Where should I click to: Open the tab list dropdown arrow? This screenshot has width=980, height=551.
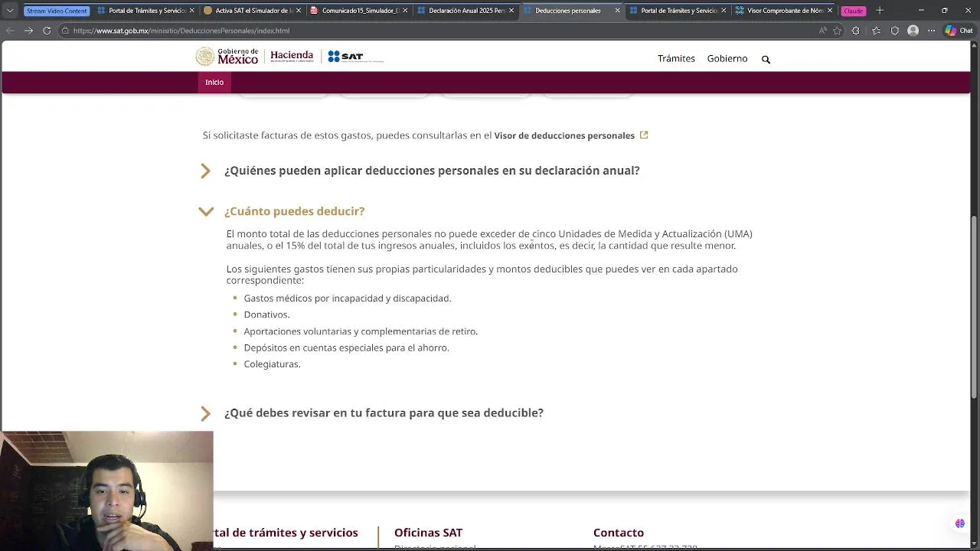10,11
